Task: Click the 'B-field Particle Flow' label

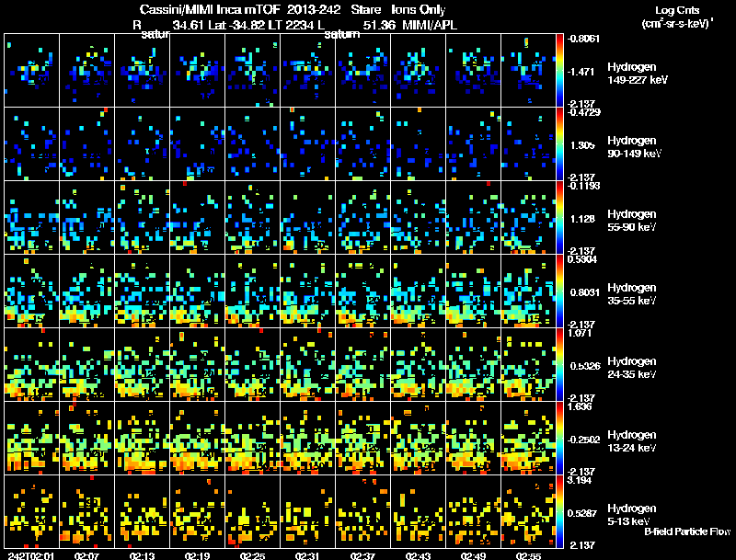Action: 687,531
